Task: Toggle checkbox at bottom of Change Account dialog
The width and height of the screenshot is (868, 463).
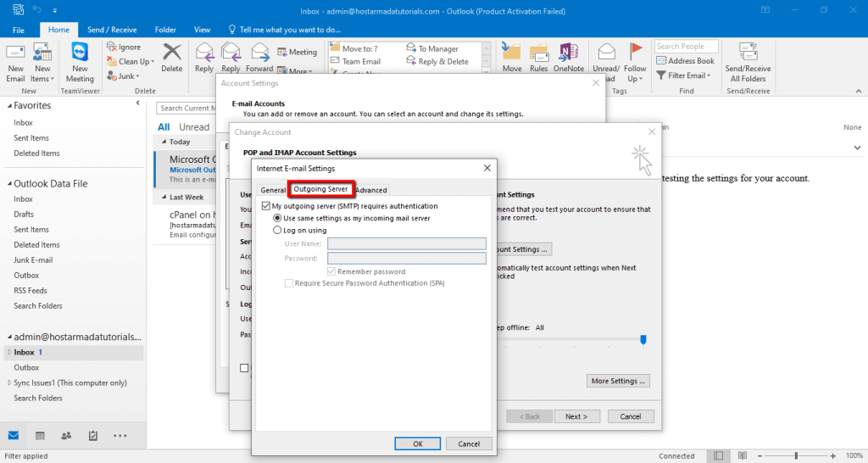Action: [x=244, y=368]
